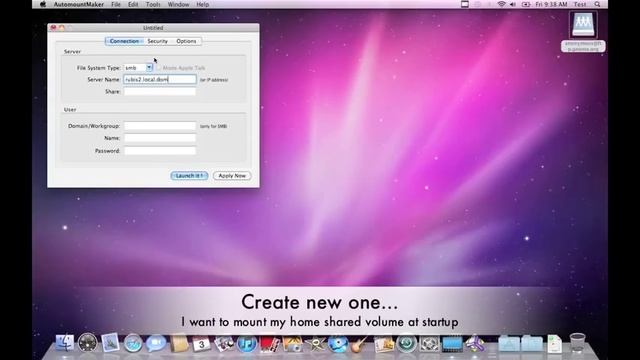The width and height of the screenshot is (640, 360).
Task: Click the clock showing Fri 9:38 AM
Action: point(551,4)
